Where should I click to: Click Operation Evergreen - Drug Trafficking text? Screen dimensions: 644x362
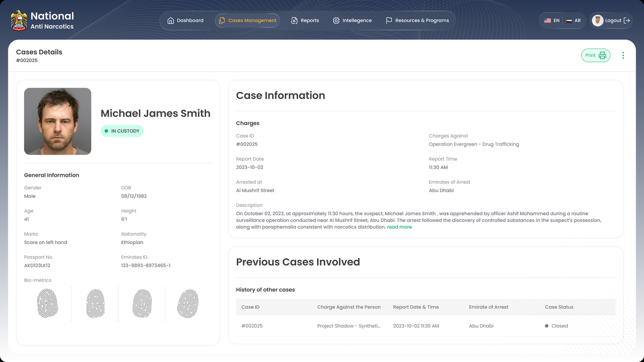474,144
